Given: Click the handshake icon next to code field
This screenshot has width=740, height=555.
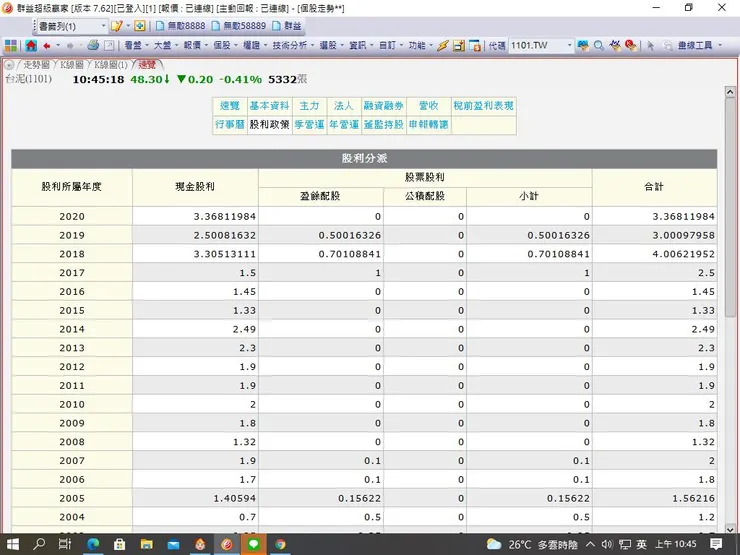Looking at the screenshot, I should 583,46.
